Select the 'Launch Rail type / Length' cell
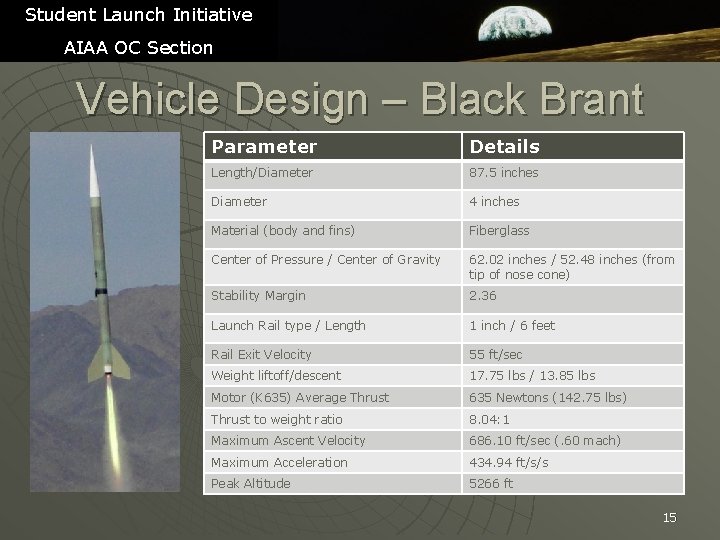Image resolution: width=720 pixels, height=540 pixels. [333, 328]
